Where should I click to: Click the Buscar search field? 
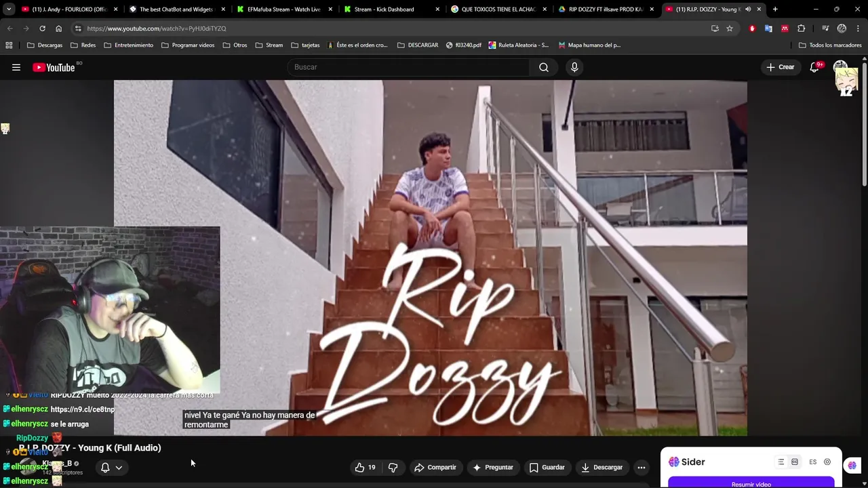408,67
